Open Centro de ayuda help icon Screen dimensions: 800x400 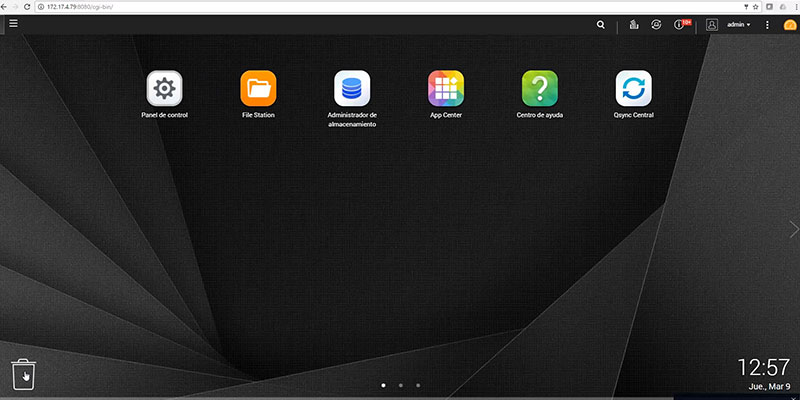(540, 88)
